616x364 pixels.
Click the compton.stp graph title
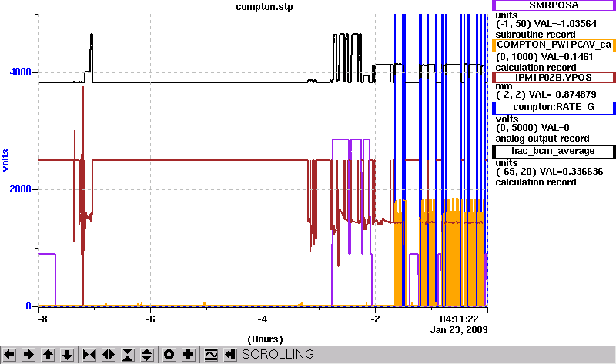point(264,7)
